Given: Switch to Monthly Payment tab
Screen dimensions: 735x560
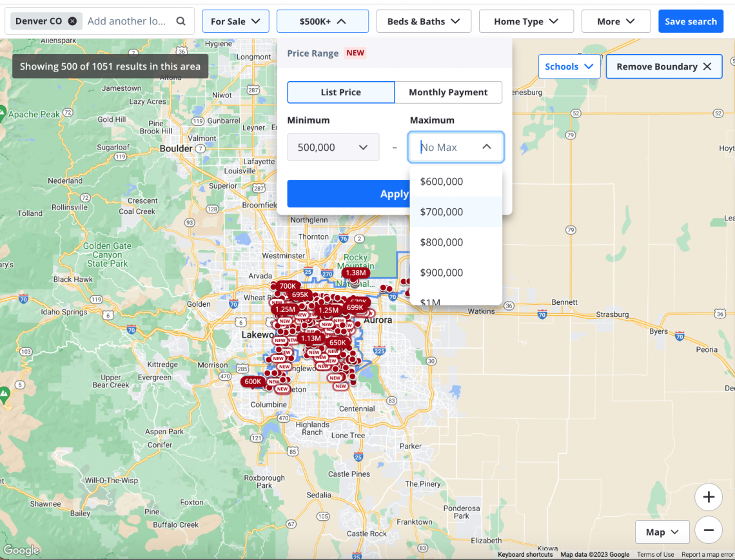Looking at the screenshot, I should click(x=448, y=92).
